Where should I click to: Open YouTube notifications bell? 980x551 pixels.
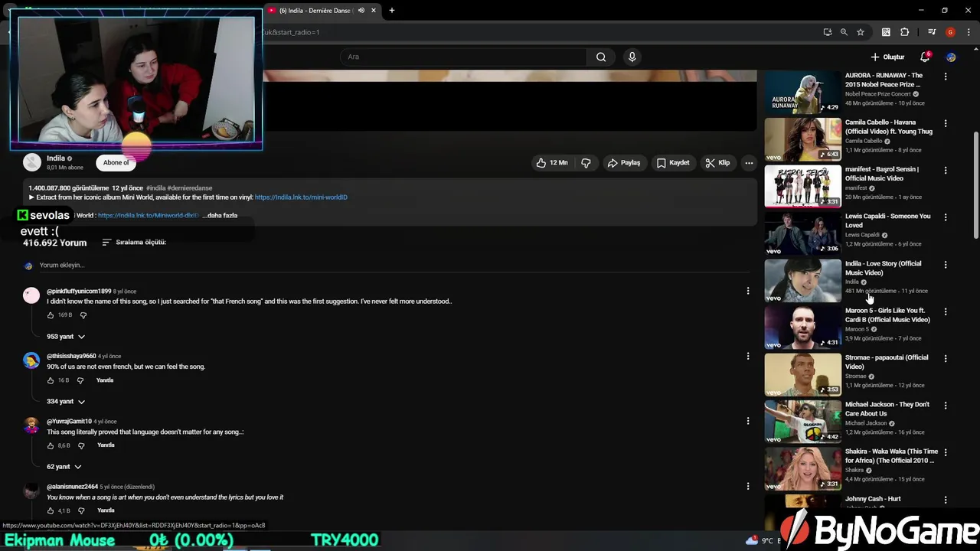tap(925, 57)
